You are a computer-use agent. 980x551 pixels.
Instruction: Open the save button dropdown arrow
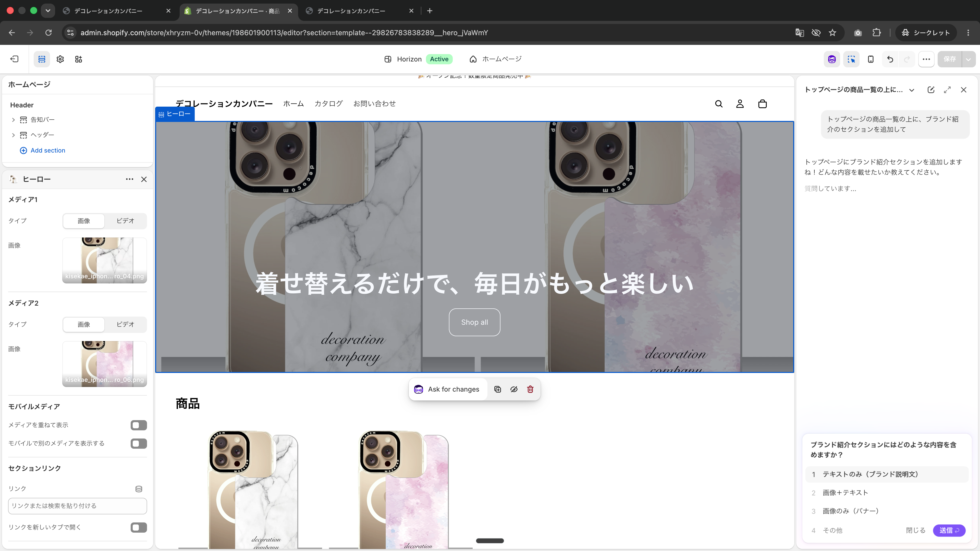click(969, 59)
